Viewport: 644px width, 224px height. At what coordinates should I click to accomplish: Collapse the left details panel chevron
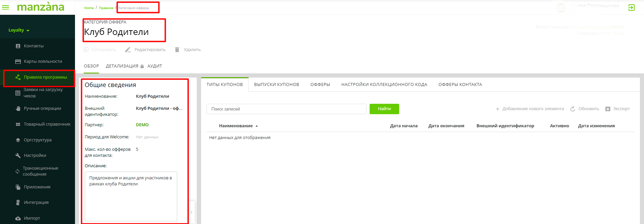point(191,212)
